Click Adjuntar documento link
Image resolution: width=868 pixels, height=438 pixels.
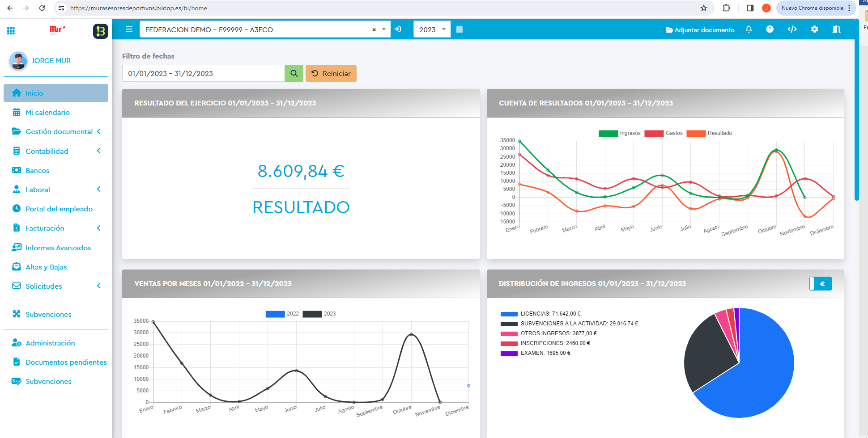coord(700,30)
